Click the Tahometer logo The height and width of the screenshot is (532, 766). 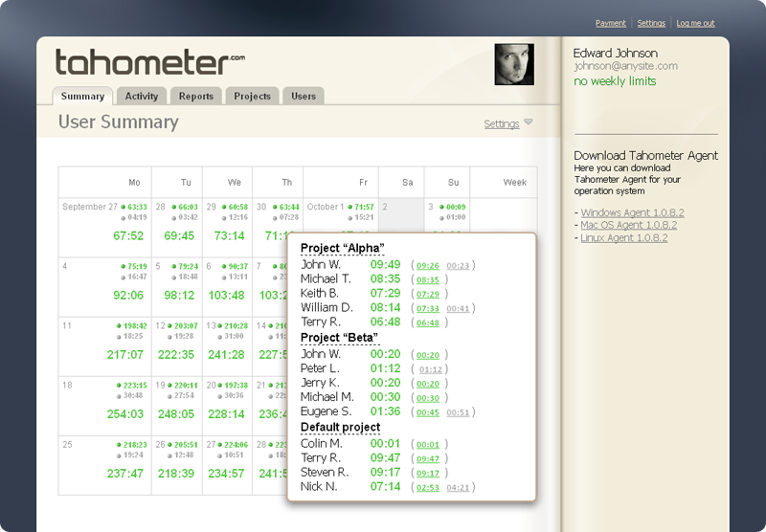(x=149, y=62)
